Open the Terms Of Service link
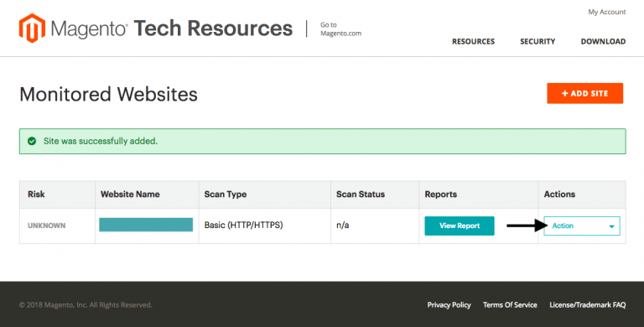The height and width of the screenshot is (327, 644). [510, 305]
